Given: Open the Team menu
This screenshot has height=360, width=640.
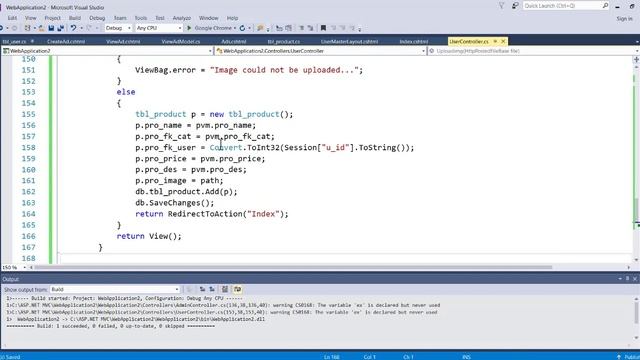Looking at the screenshot, I should pos(120,18).
